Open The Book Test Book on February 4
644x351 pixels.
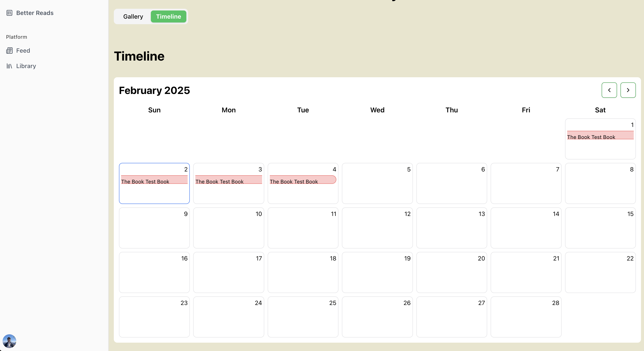click(x=303, y=180)
